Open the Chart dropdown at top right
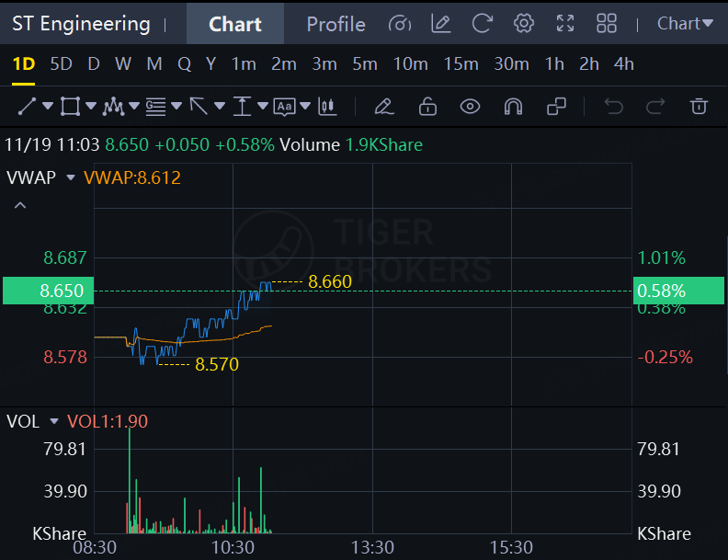Screen dimensions: 728x560 pos(685,24)
